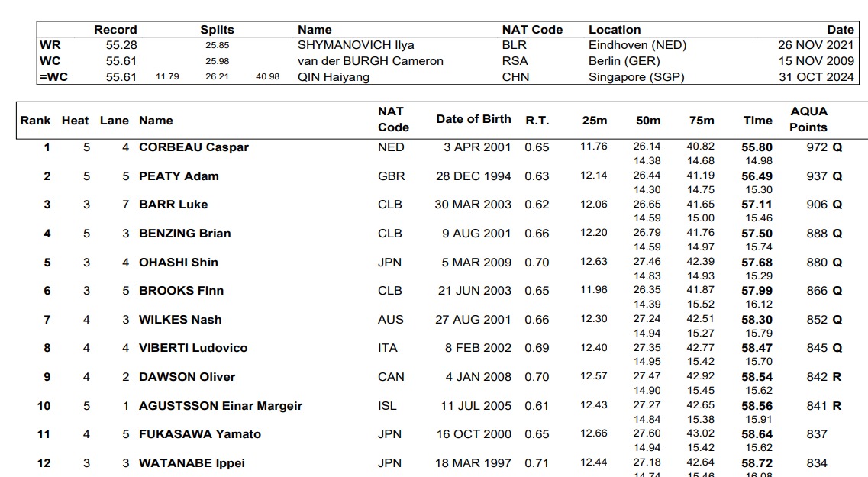Click AGUSTSSON Einar Margeir's name
The width and height of the screenshot is (868, 477).
(220, 406)
